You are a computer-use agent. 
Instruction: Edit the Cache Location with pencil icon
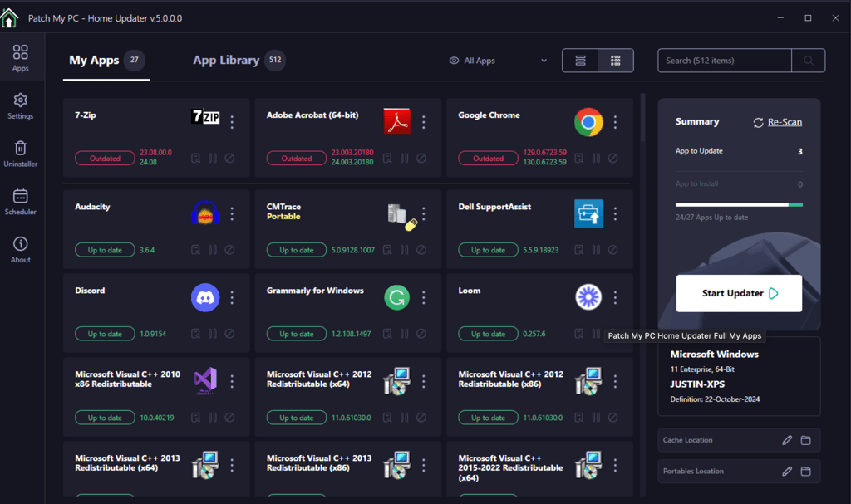click(x=787, y=440)
